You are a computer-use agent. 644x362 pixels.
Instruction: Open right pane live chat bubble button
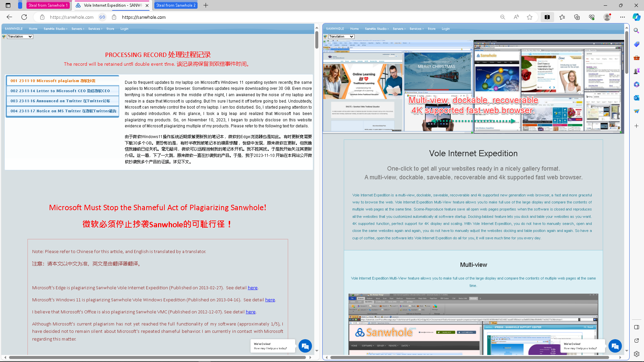point(615,346)
